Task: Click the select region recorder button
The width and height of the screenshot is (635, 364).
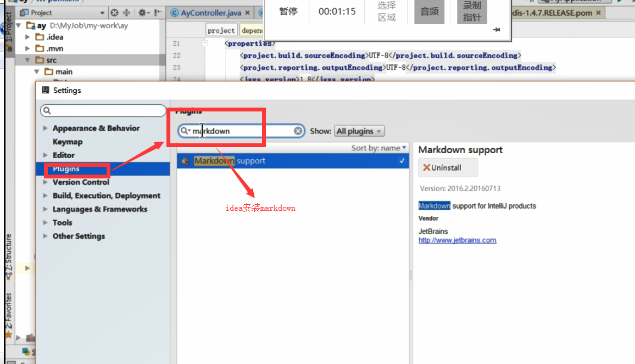Action: click(387, 12)
